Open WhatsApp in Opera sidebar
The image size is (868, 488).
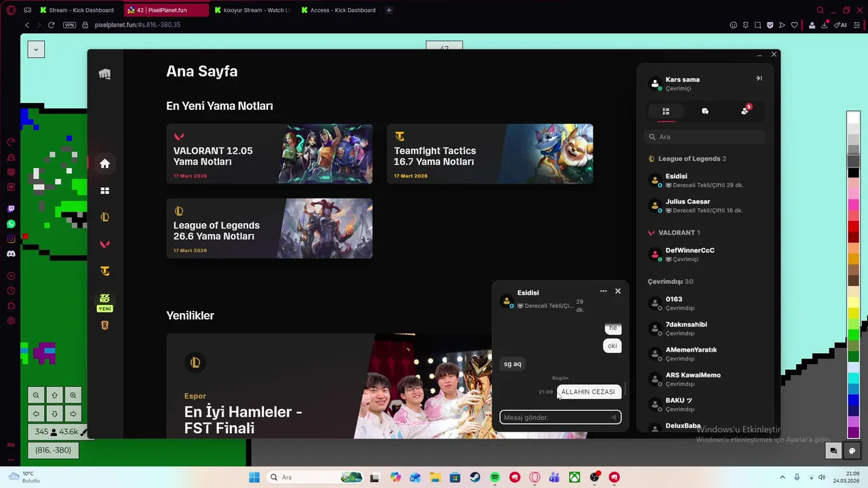[x=11, y=224]
